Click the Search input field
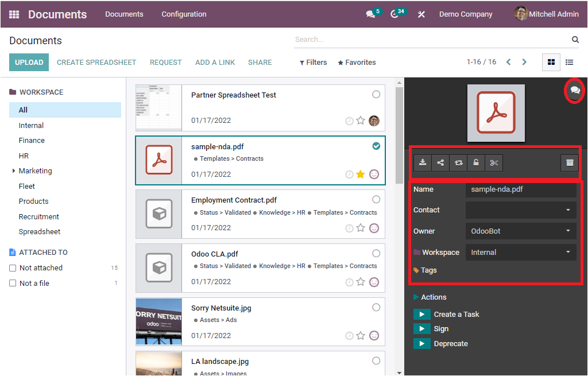The image size is (588, 376). [431, 40]
